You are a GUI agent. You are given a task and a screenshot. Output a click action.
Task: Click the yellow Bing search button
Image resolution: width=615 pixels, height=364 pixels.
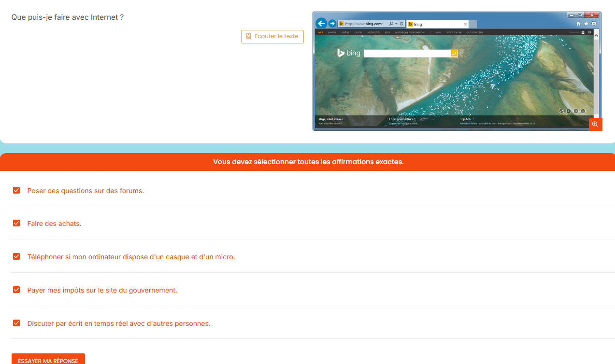(454, 53)
